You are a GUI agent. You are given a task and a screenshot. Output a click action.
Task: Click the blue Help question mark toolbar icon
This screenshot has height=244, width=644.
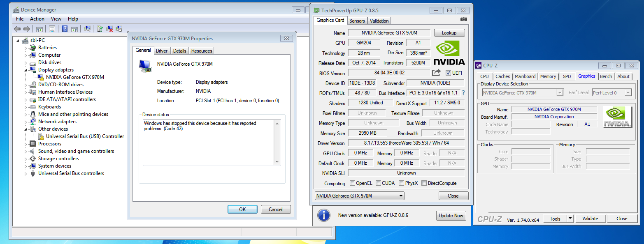(65, 29)
